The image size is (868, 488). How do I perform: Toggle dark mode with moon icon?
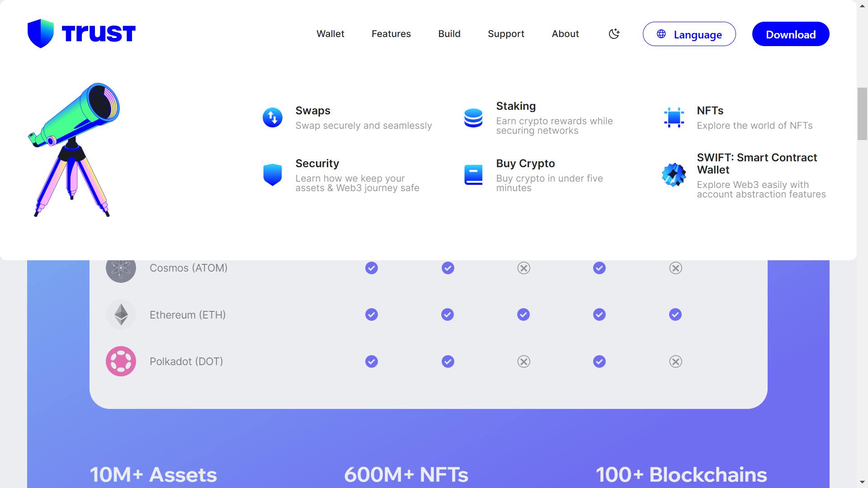[x=615, y=33]
